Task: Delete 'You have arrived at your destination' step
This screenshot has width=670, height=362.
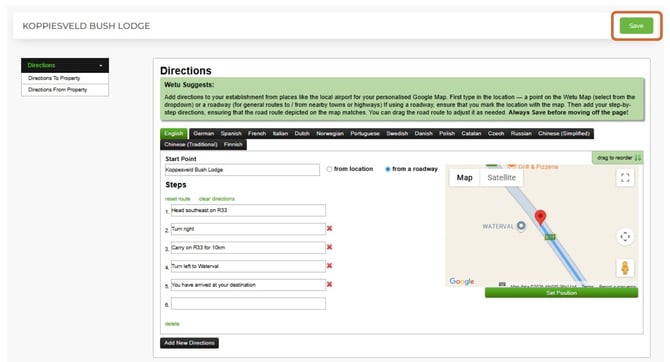Action: (329, 284)
